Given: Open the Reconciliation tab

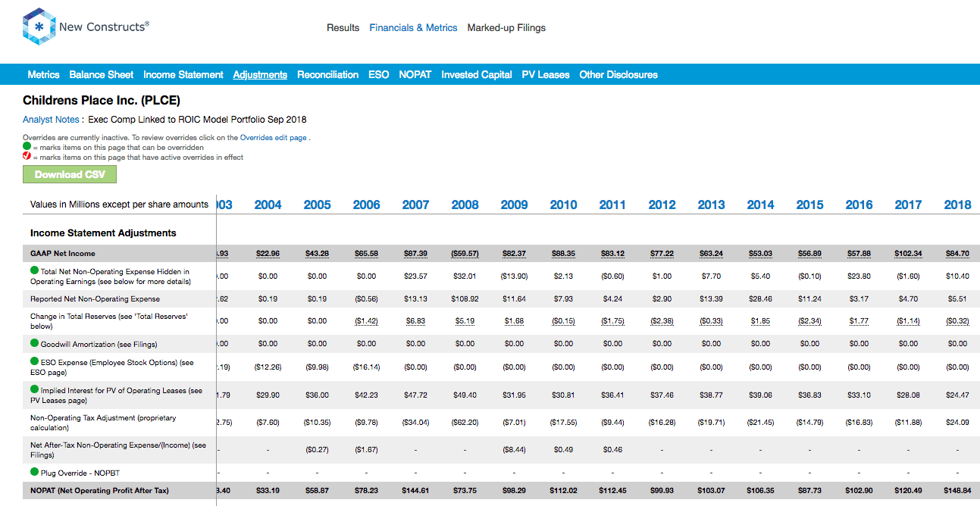Looking at the screenshot, I should point(327,74).
